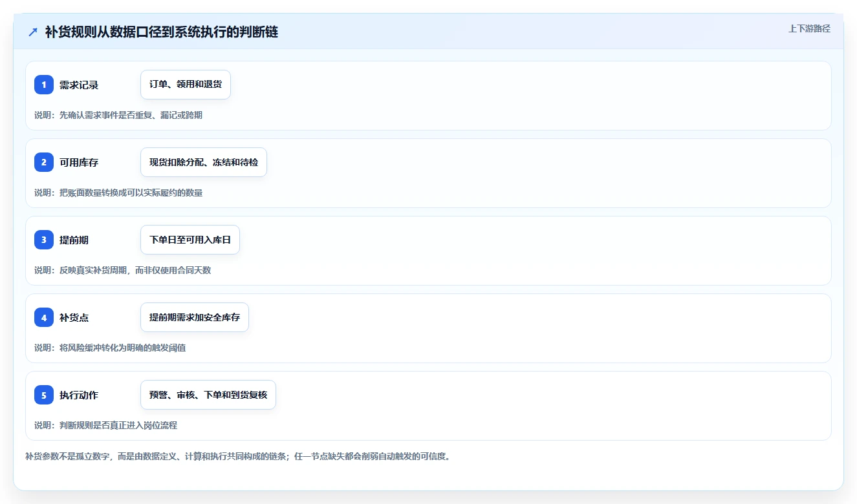Click the 执行动作 step label
This screenshot has height=504, width=857.
coord(79,395)
